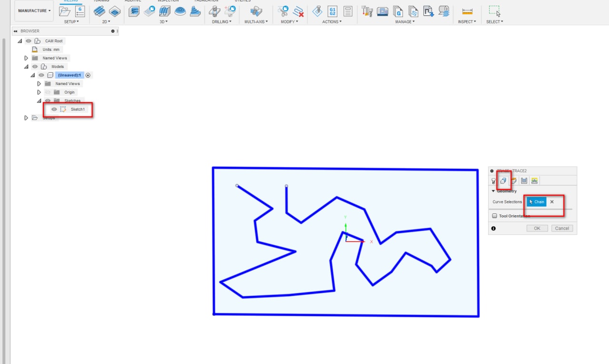The image size is (609, 364).
Task: Open the INSPECT dropdown menu
Action: [x=467, y=22]
